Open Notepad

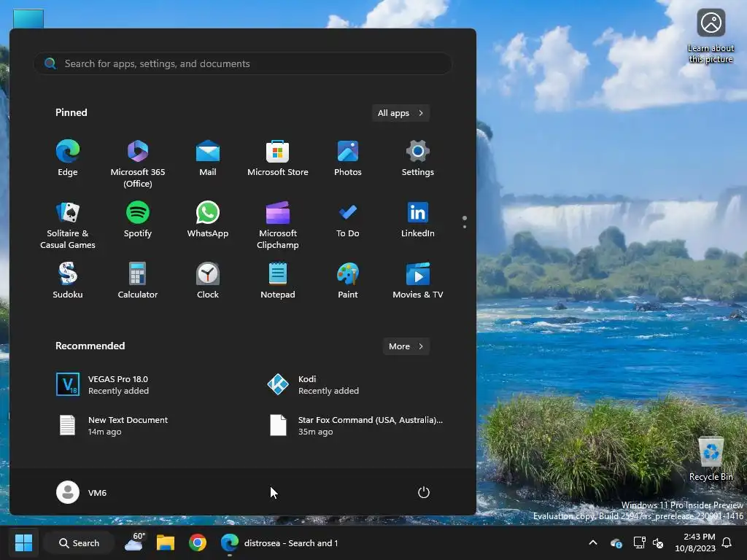tap(278, 281)
